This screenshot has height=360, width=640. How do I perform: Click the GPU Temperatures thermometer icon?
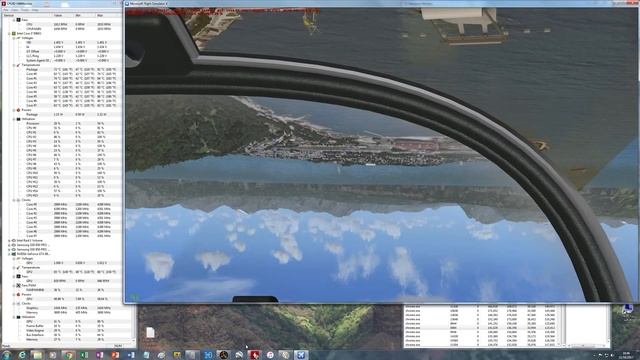[x=18, y=267]
